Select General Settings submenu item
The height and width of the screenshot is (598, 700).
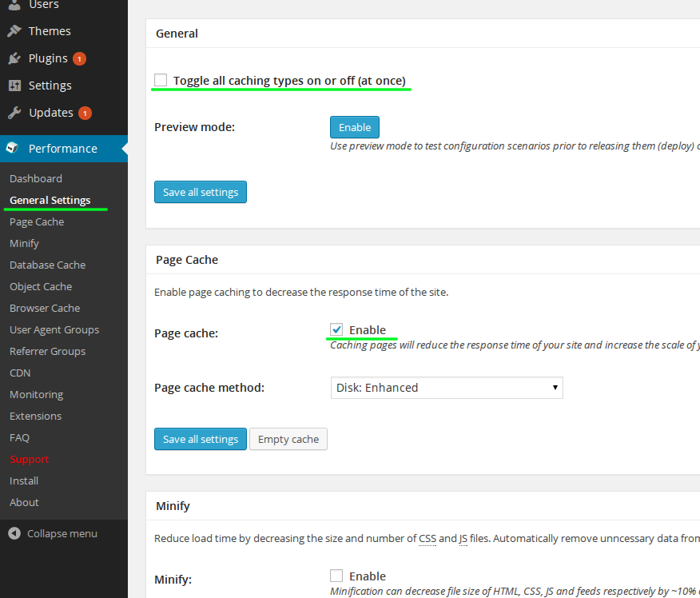[50, 200]
